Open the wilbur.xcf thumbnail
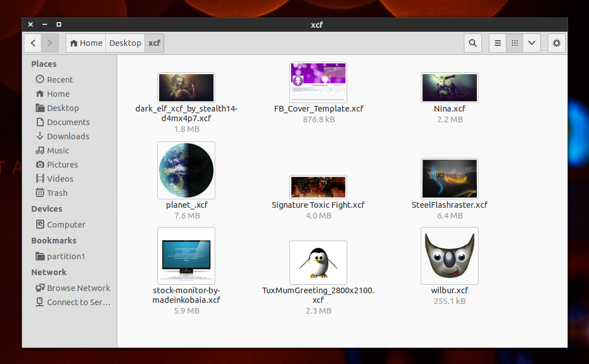The image size is (589, 364). [449, 255]
